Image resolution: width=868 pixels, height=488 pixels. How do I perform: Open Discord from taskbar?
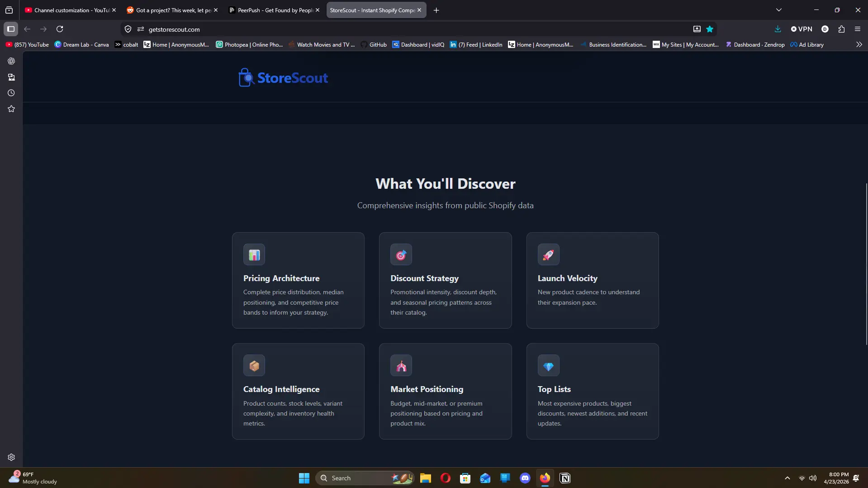tap(525, 478)
